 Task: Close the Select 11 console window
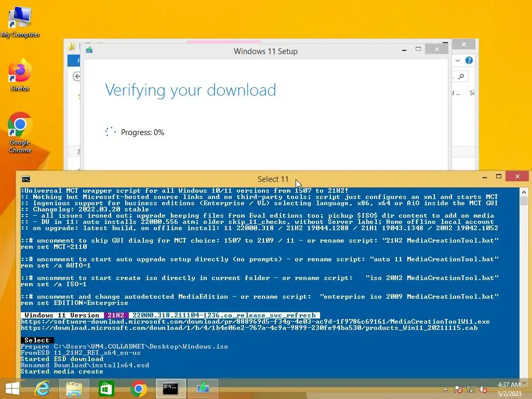517,176
